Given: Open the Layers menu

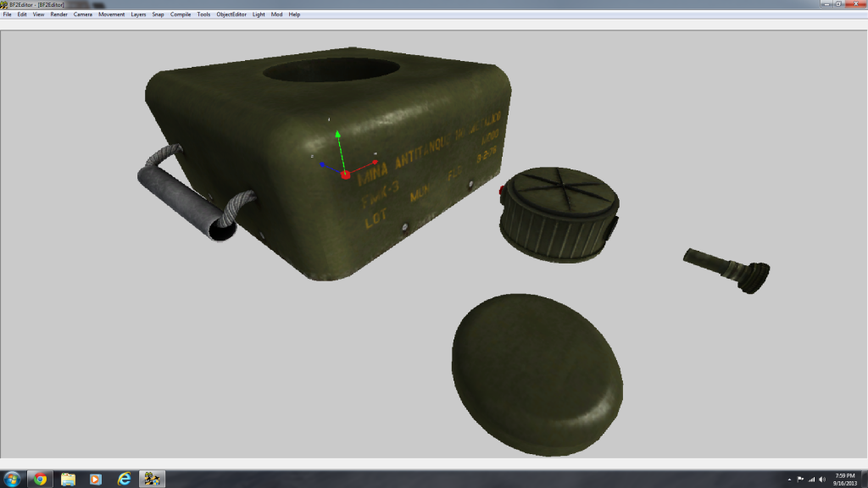Looking at the screenshot, I should coord(138,14).
